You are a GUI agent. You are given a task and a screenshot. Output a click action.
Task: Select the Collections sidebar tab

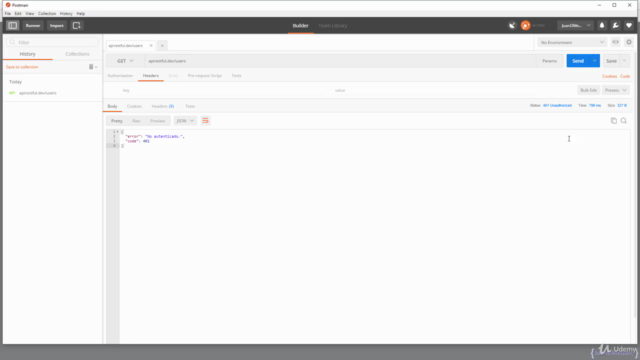click(77, 54)
